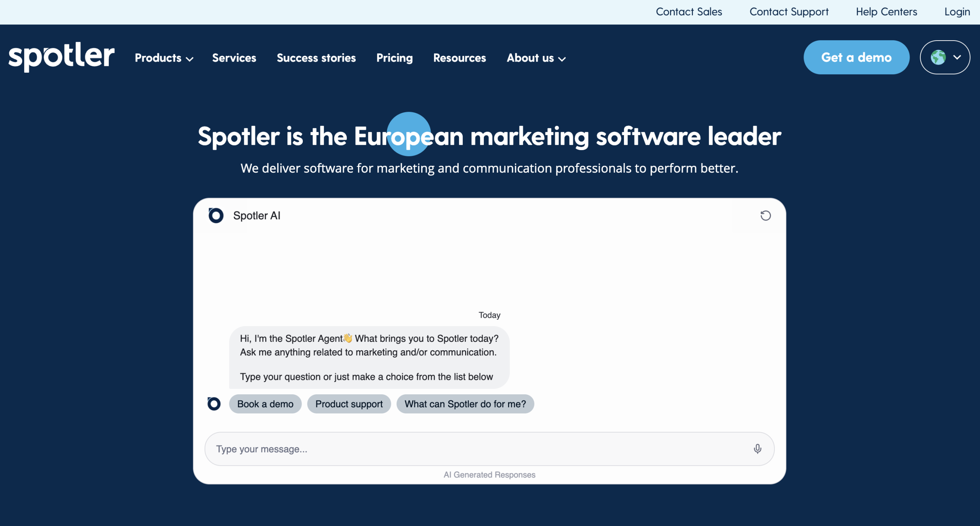The height and width of the screenshot is (526, 980).
Task: Click the Contact Sales link
Action: (689, 12)
